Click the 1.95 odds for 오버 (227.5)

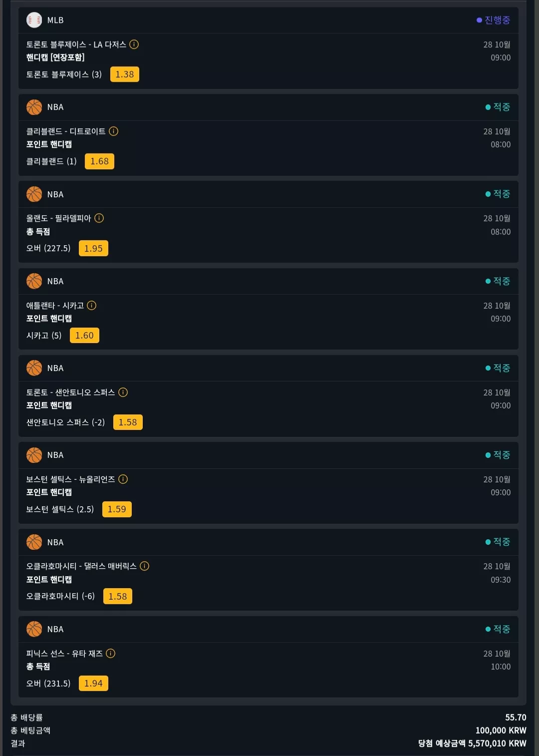(93, 248)
